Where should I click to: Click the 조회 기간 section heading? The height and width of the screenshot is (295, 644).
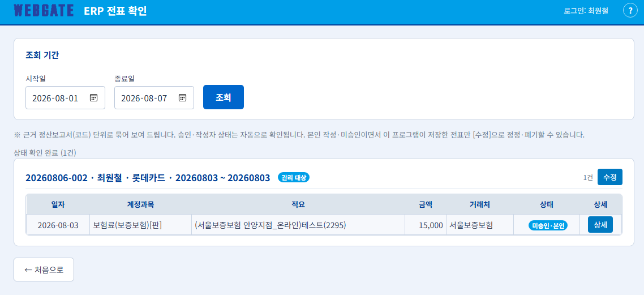click(42, 55)
